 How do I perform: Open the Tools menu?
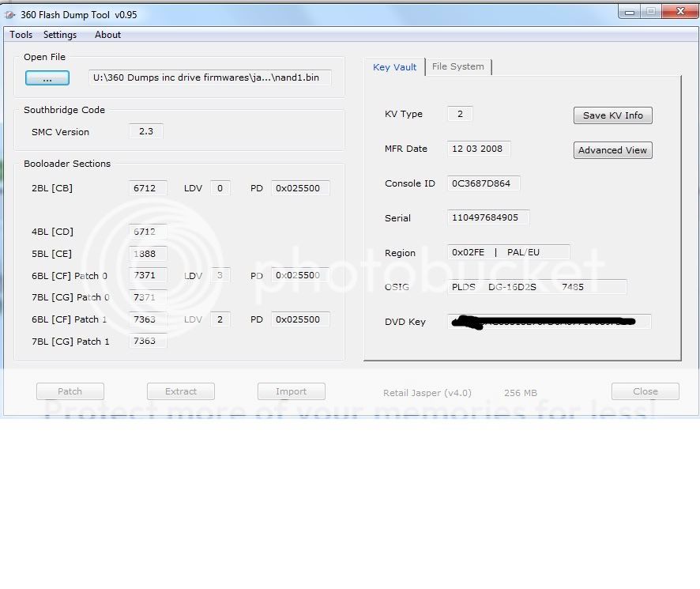click(21, 35)
